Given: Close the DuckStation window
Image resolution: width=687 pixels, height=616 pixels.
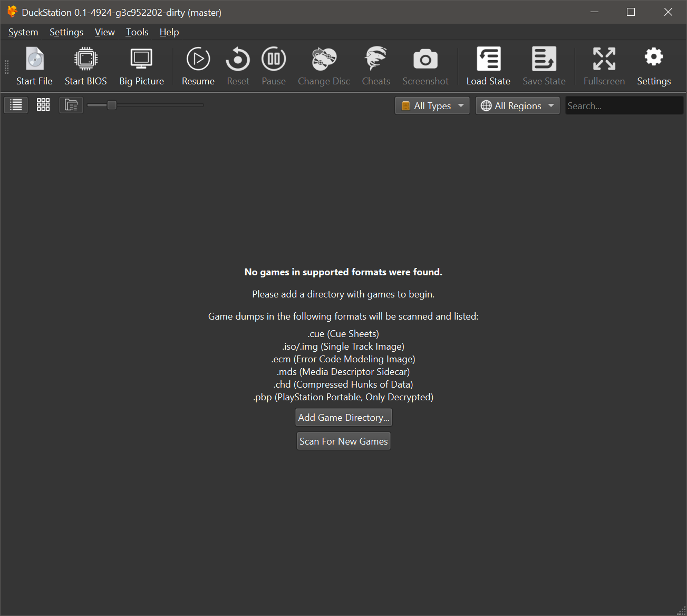Looking at the screenshot, I should coord(668,12).
